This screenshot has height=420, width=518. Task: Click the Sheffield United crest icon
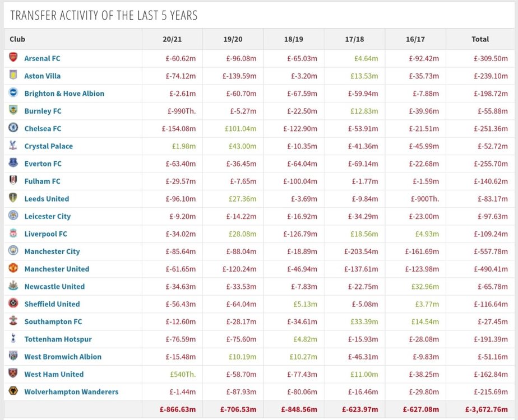point(13,303)
